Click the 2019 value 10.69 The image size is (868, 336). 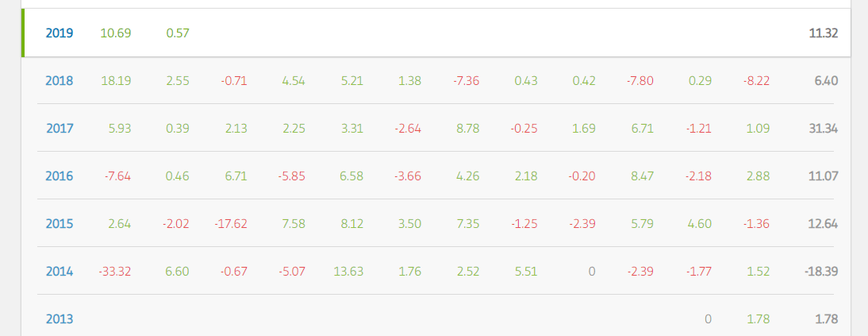[116, 33]
